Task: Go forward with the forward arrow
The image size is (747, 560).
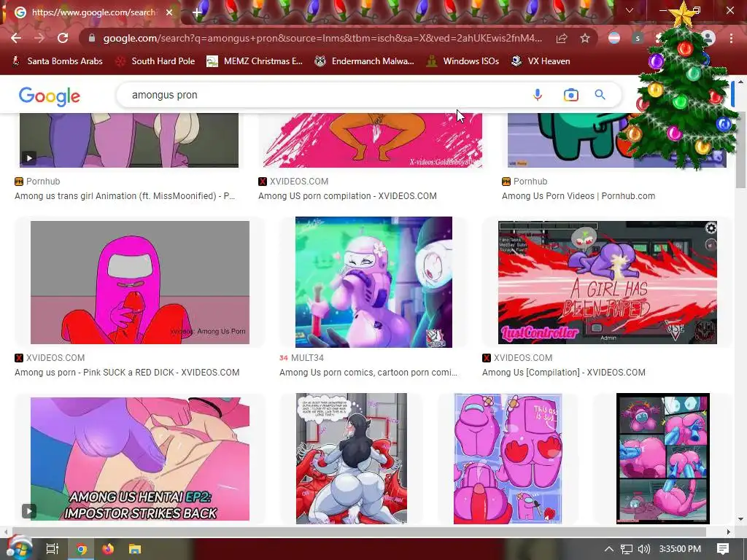Action: (39, 38)
